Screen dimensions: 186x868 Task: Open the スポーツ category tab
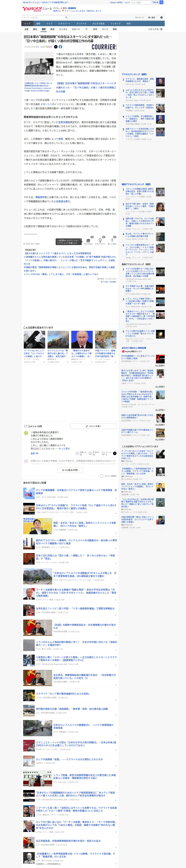point(76,29)
